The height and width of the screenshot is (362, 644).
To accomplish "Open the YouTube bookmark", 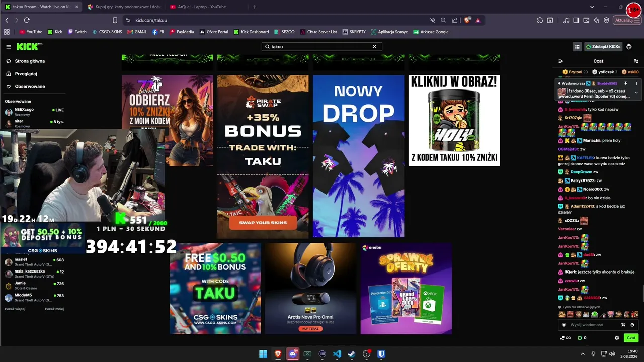I will tap(30, 32).
